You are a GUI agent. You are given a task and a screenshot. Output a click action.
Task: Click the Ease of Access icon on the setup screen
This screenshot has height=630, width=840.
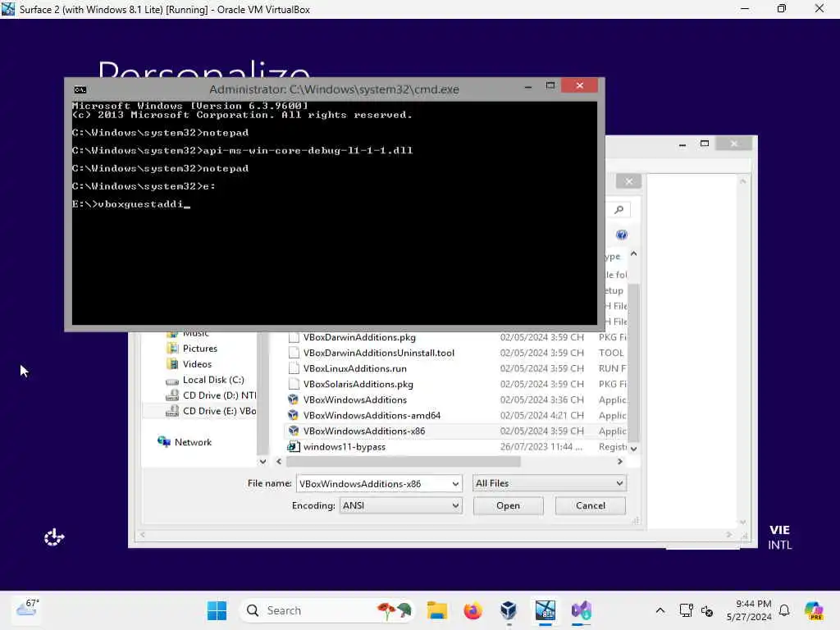pos(54,536)
